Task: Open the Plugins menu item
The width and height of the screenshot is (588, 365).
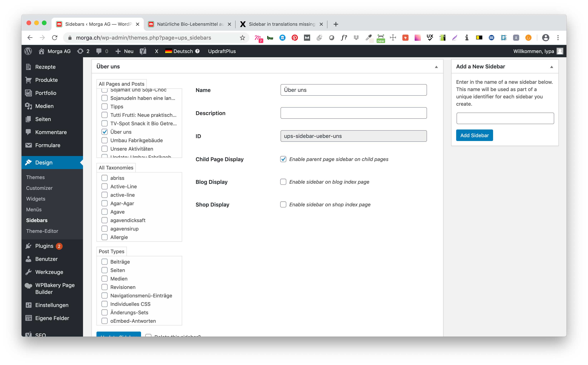Action: tap(44, 246)
